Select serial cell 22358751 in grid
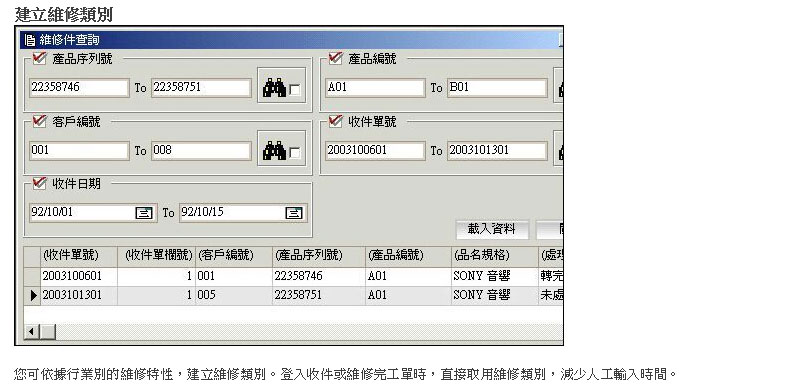Screen dimensions: 793x385 319,295
